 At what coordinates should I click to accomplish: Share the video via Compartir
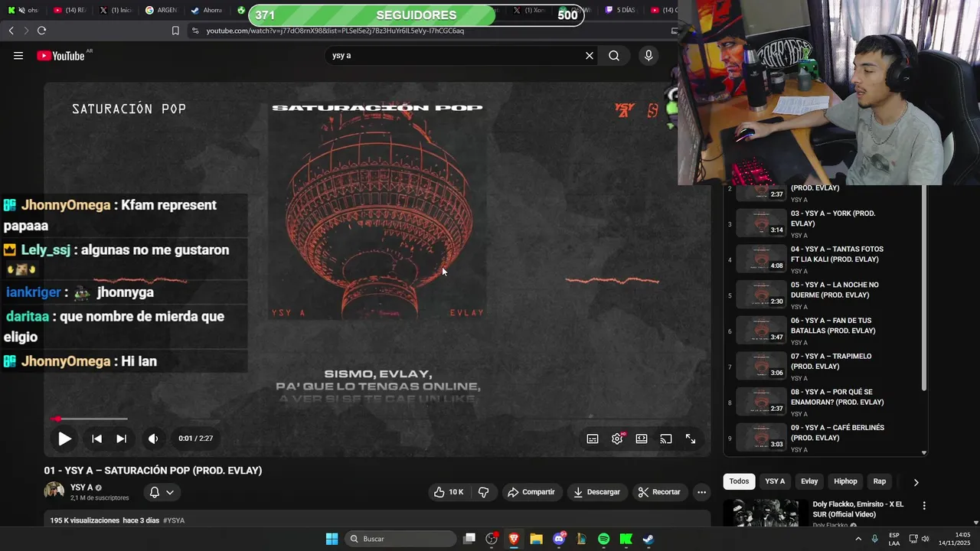531,492
